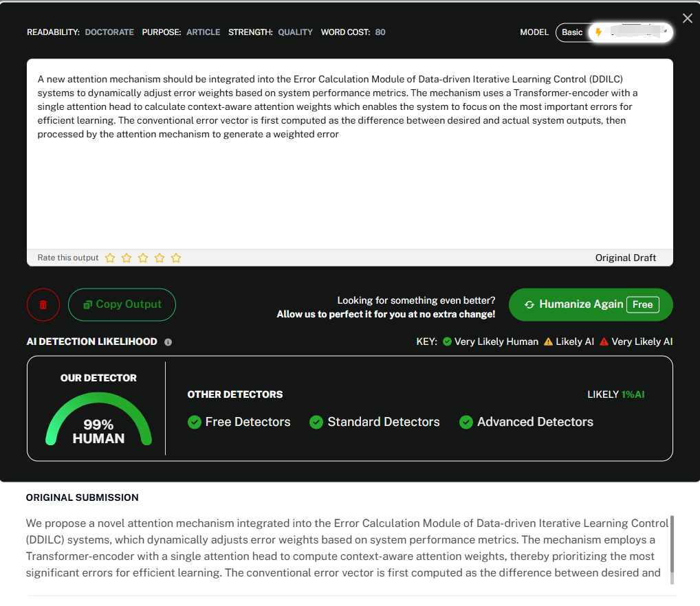Click Humanize Again button
The height and width of the screenshot is (606, 700).
click(591, 304)
